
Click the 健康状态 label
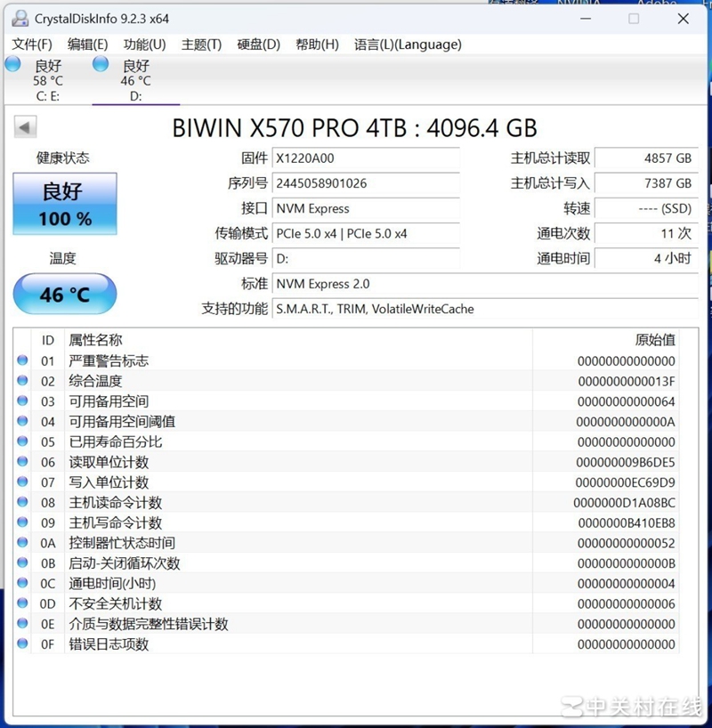click(x=63, y=158)
